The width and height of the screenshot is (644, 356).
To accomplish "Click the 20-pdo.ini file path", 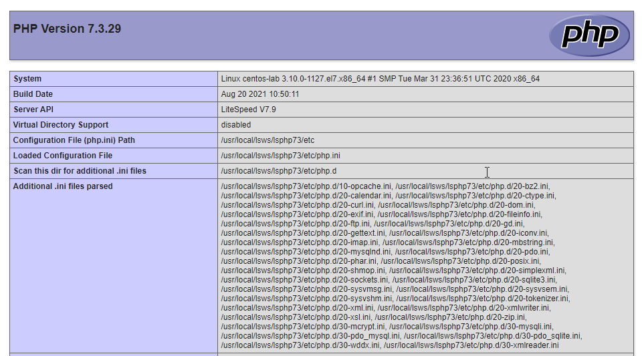I will 472,252.
